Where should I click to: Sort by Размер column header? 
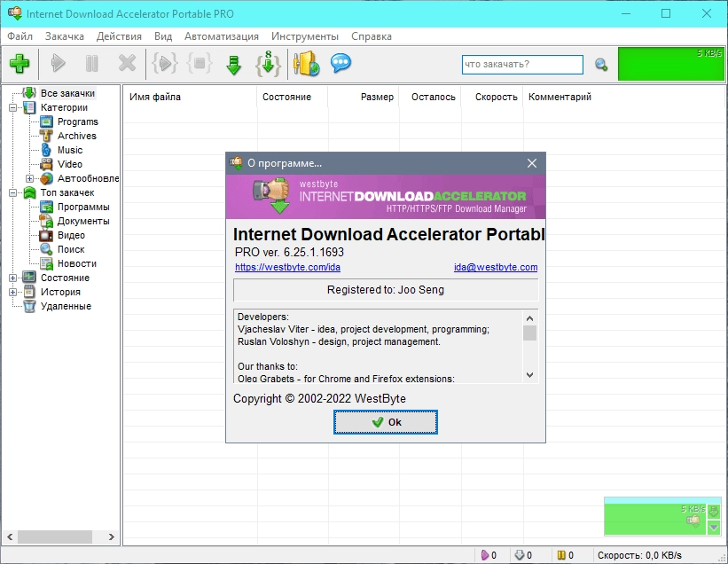[x=377, y=97]
